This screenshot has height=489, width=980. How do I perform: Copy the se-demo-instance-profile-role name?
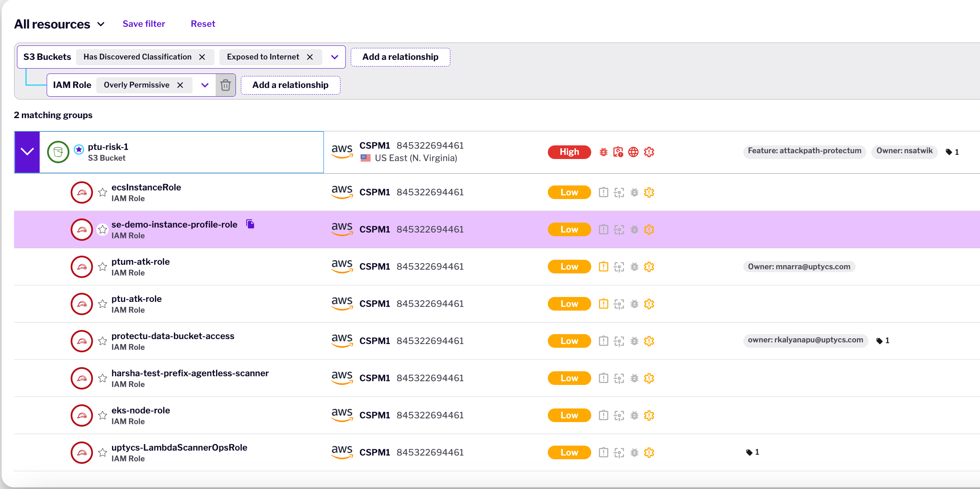pyautogui.click(x=250, y=224)
